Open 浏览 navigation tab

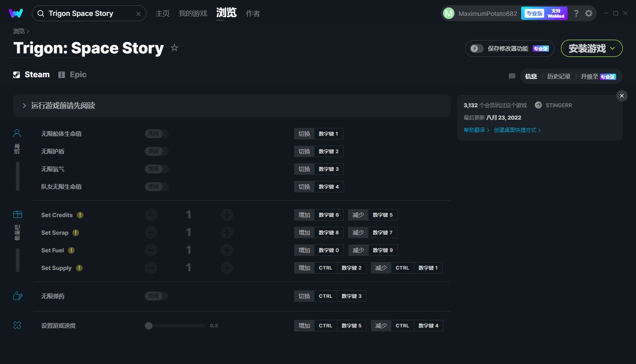coord(227,13)
